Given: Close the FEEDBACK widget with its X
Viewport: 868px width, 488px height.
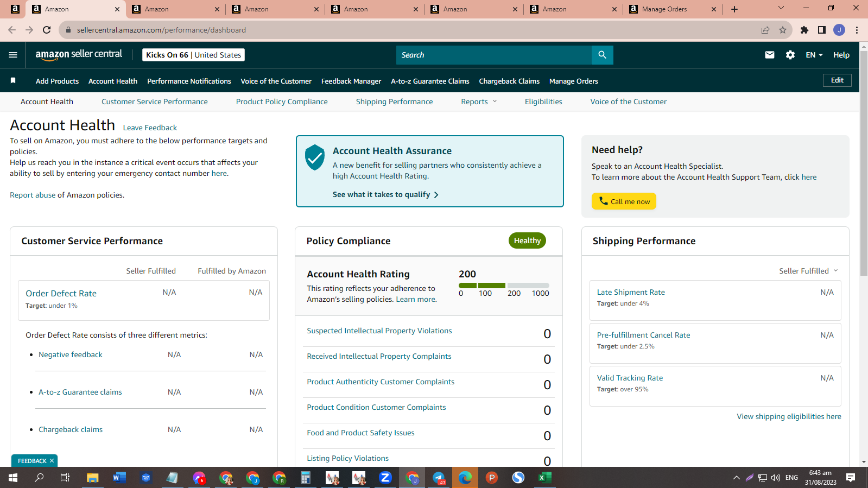Looking at the screenshot, I should point(52,461).
